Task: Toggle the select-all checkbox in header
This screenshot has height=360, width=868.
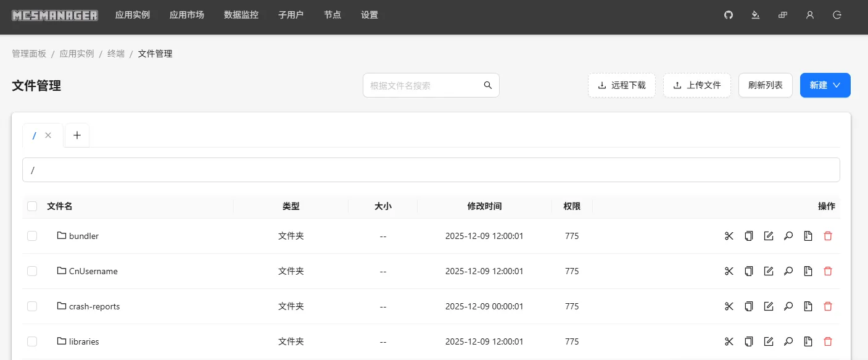Action: coord(32,206)
